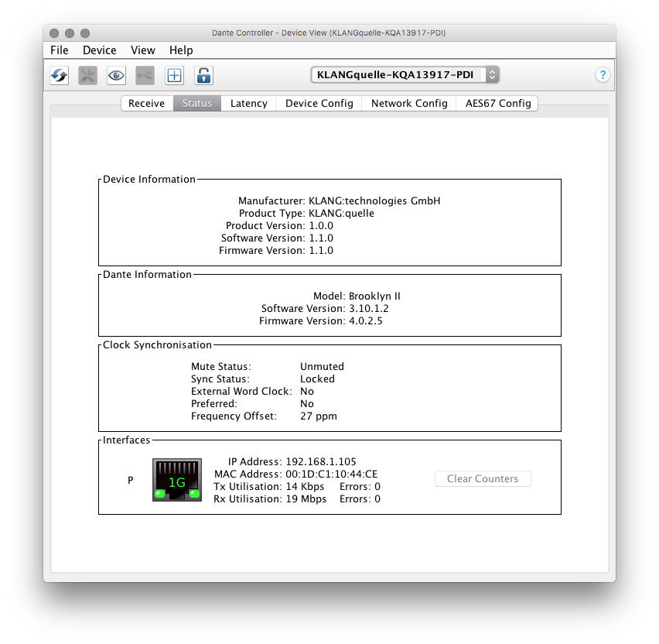This screenshot has width=659, height=644.
Task: Click the plus create multicast flow icon
Action: point(174,76)
